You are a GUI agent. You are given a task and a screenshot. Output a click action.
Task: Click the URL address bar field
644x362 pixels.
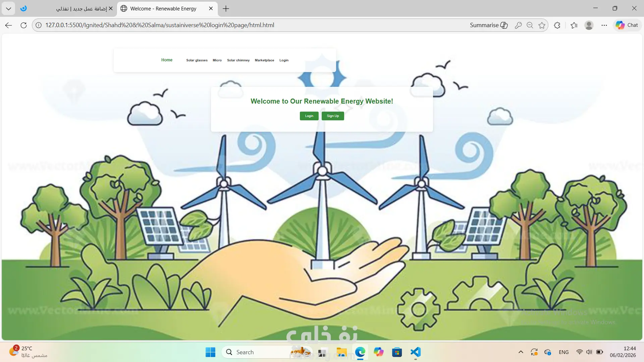coord(235,25)
